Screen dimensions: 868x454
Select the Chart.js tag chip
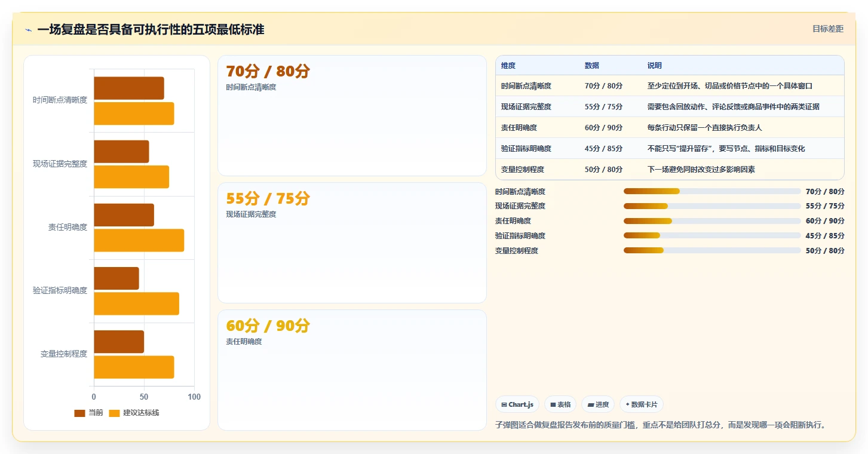point(517,404)
